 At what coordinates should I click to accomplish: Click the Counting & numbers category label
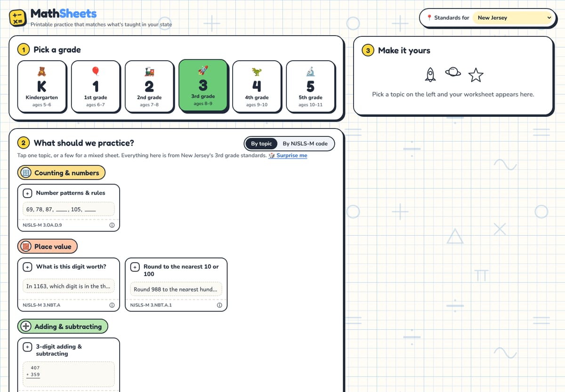61,173
